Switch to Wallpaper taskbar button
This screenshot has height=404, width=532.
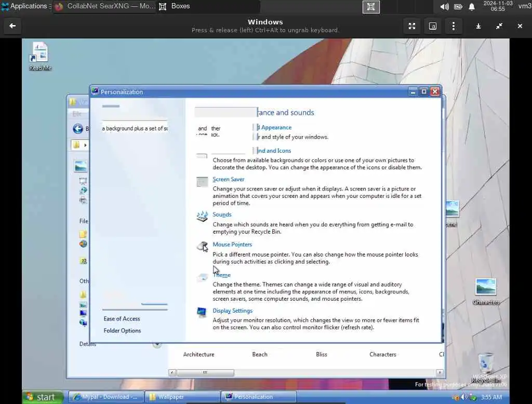point(182,397)
